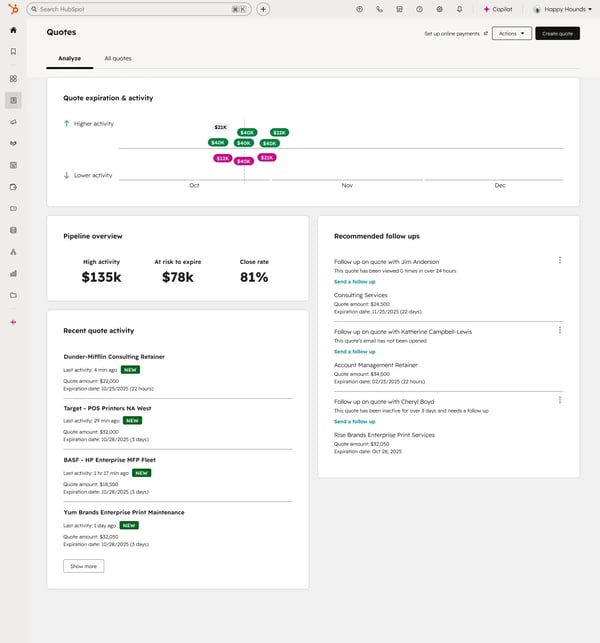Screen dimensions: 600x643
Task: Click the HubSpot sprocket logo
Action: click(x=13, y=9)
